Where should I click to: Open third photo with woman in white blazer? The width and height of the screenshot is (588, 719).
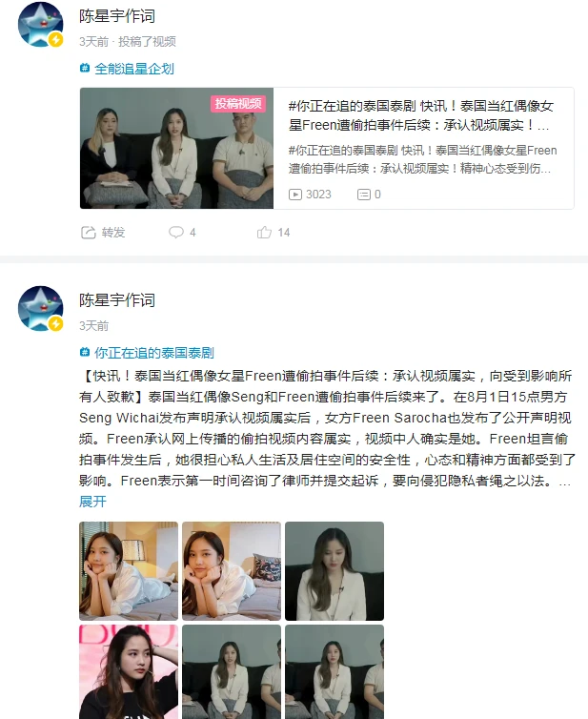pos(335,571)
